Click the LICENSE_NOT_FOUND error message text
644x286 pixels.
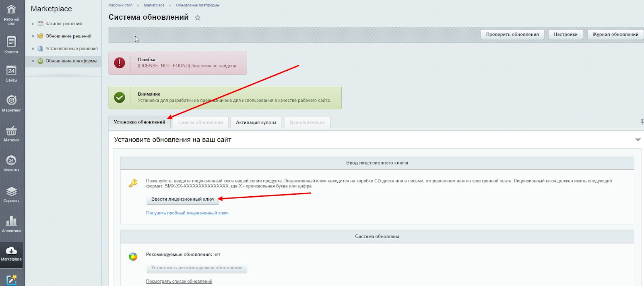187,66
